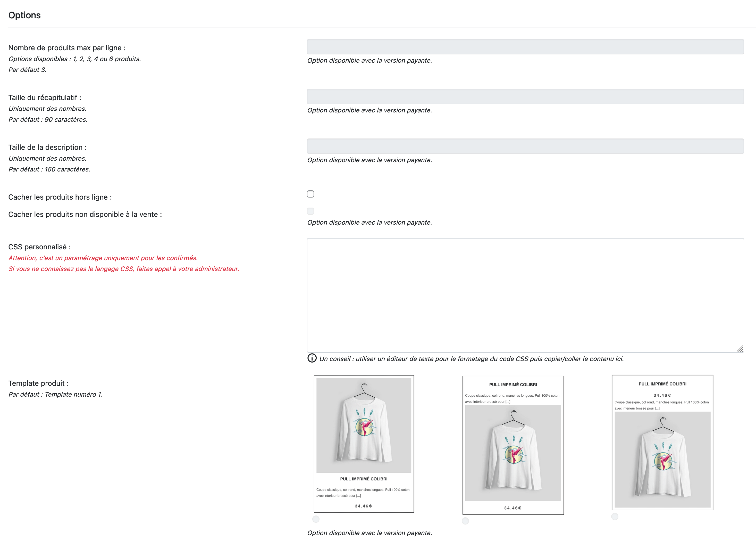The image size is (756, 540).
Task: Click the textarea resize handle corner
Action: coord(740,348)
